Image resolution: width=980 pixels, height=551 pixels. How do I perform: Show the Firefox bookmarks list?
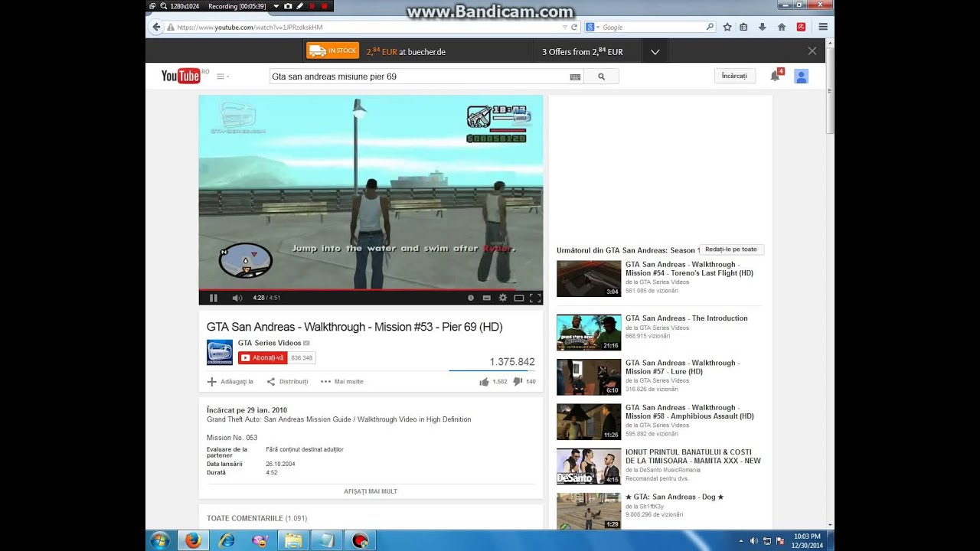click(743, 27)
